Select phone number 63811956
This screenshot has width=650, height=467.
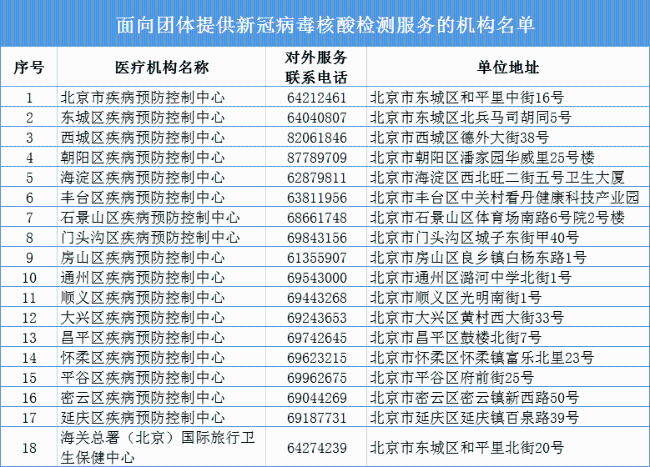click(317, 198)
